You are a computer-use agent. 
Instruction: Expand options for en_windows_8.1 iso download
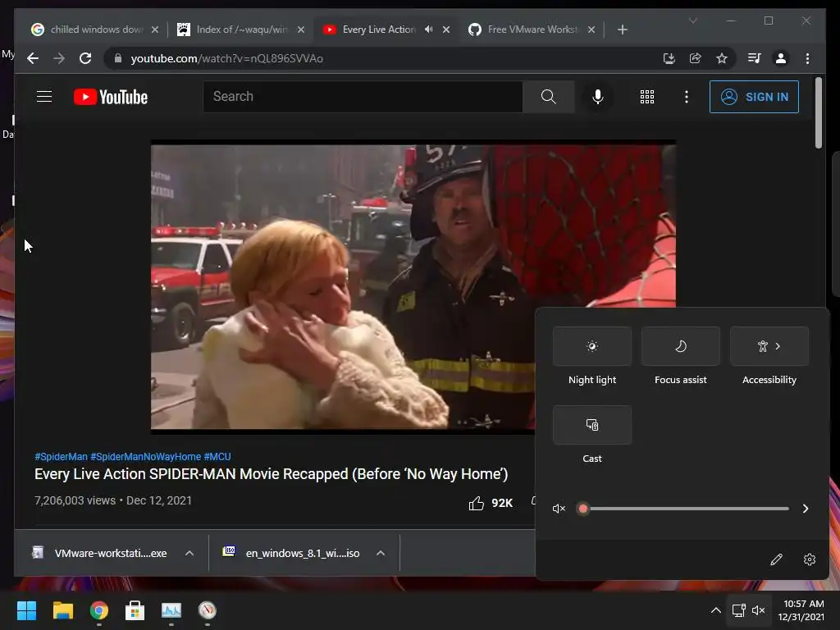click(x=381, y=553)
